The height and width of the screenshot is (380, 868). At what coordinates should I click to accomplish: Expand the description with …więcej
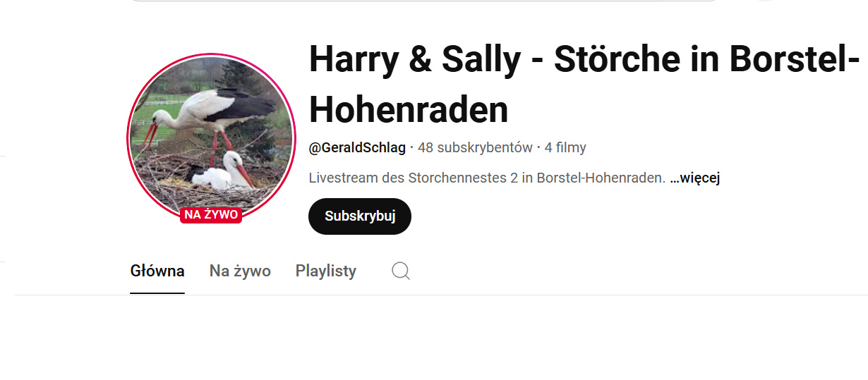(694, 178)
